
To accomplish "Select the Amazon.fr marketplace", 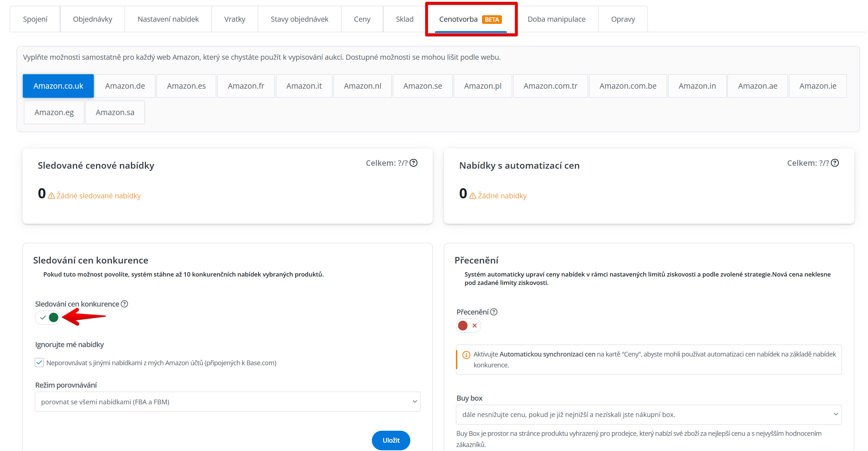I will pos(246,86).
